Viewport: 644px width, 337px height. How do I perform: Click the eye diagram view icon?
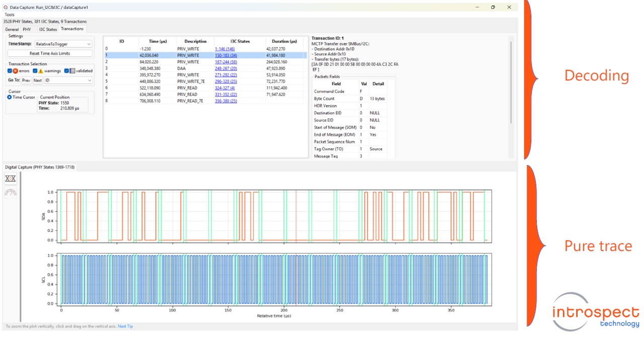click(11, 179)
